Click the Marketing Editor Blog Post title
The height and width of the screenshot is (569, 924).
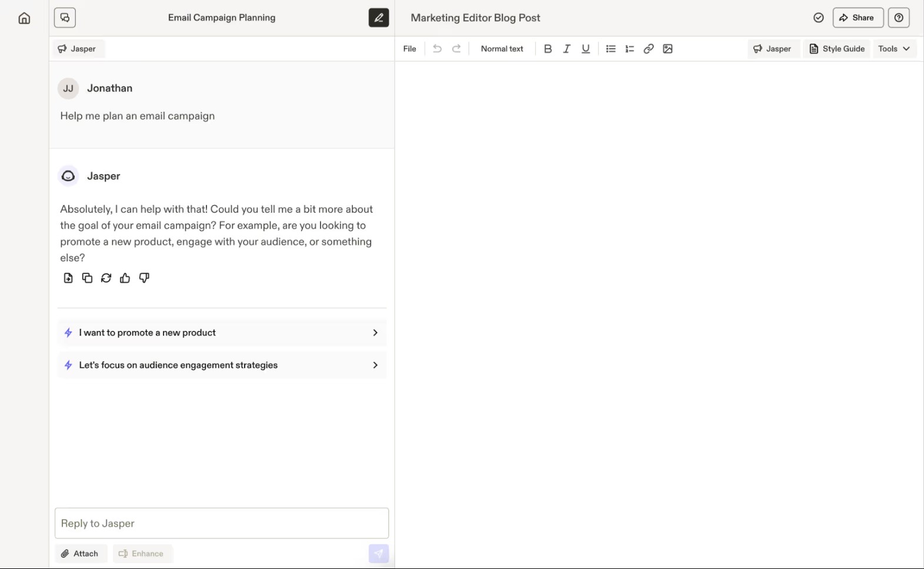pyautogui.click(x=475, y=18)
